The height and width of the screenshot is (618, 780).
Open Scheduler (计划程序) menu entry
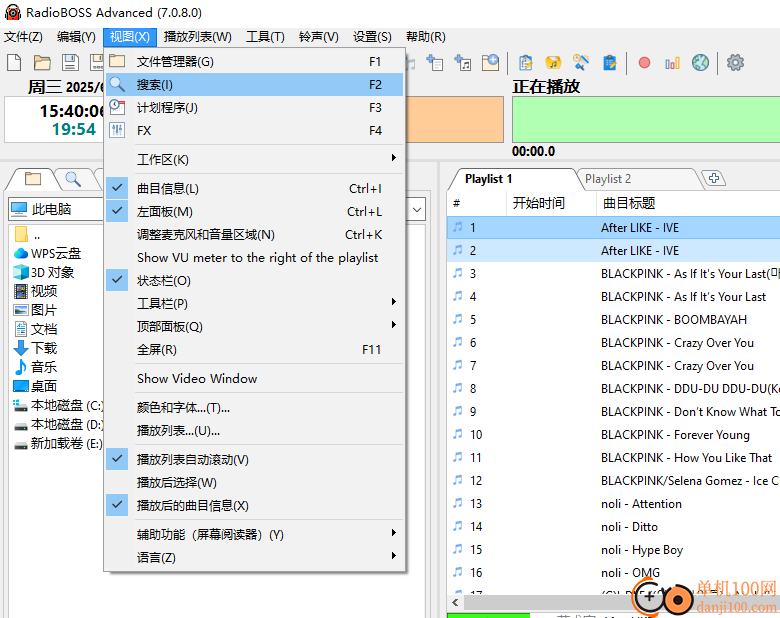[x=254, y=107]
